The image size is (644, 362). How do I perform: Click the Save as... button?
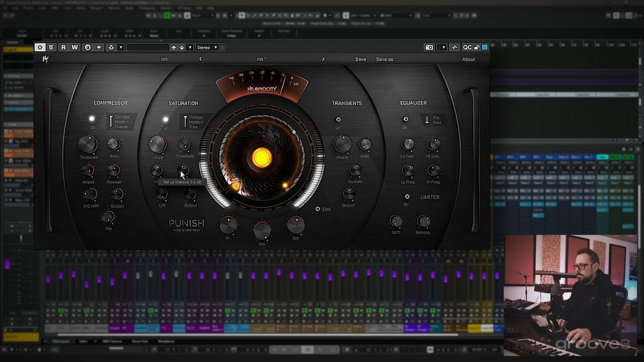pyautogui.click(x=386, y=59)
